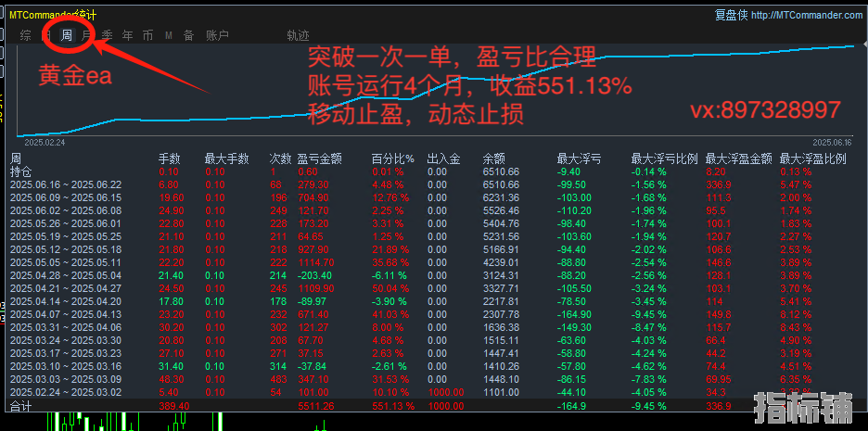Sort by the 最大浮盈金额 column header
The image size is (868, 431).
[739, 158]
